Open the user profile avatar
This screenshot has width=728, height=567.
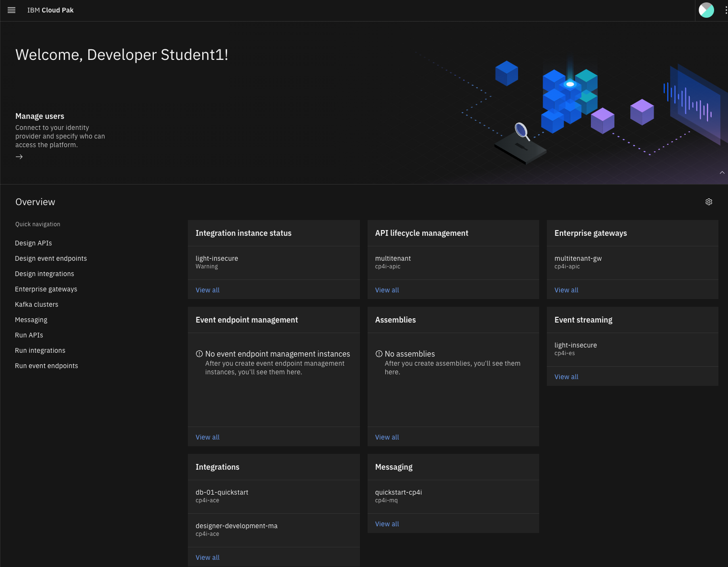click(706, 10)
